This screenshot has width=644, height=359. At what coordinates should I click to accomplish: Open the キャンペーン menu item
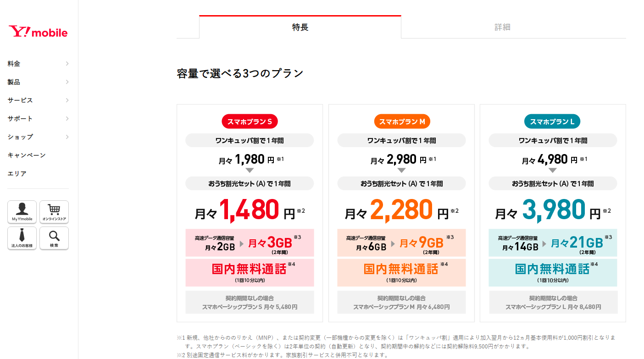(27, 155)
